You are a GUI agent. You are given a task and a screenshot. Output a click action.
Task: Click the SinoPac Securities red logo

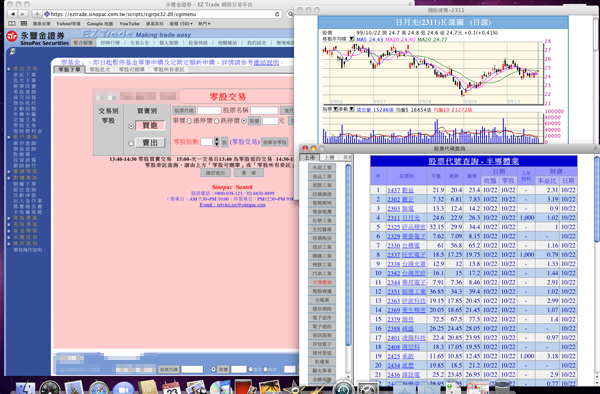point(12,36)
